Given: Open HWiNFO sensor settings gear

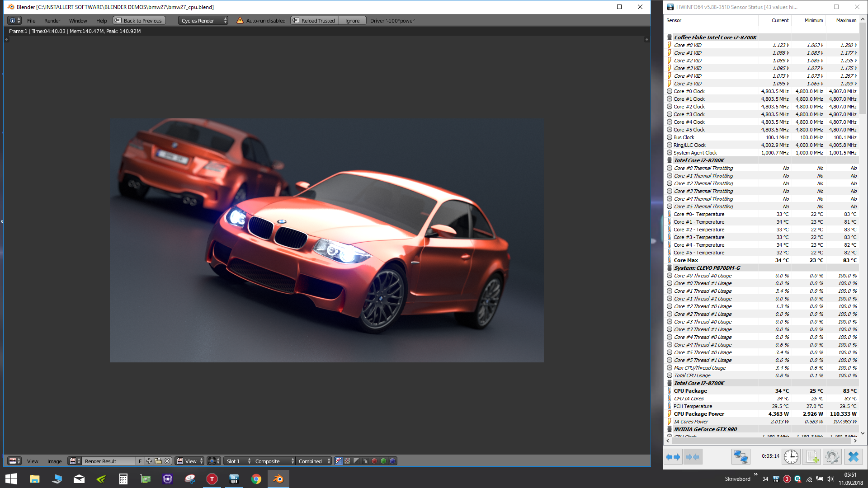Looking at the screenshot, I should coord(832,457).
